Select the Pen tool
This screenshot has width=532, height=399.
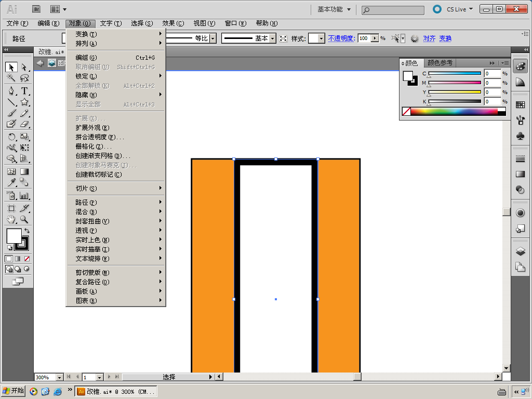(11, 90)
